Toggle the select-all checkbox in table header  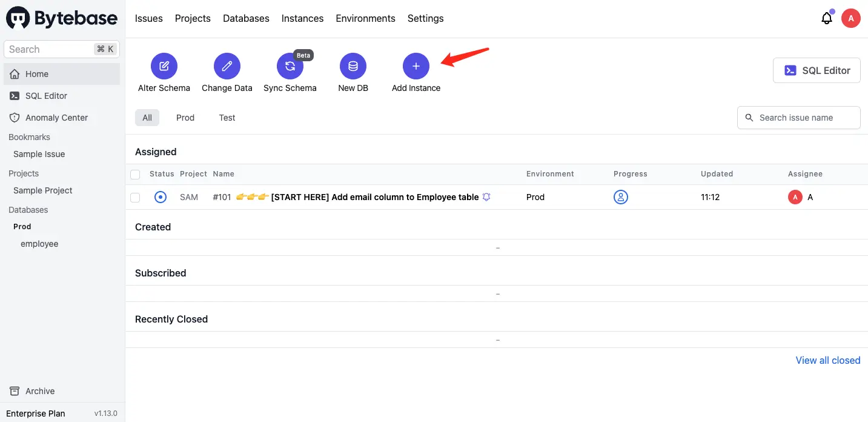click(x=135, y=175)
